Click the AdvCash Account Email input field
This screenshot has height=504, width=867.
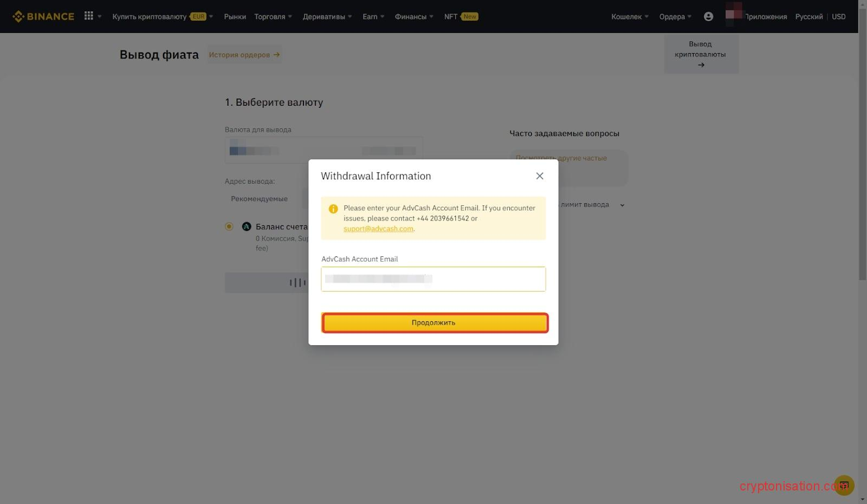tap(432, 279)
